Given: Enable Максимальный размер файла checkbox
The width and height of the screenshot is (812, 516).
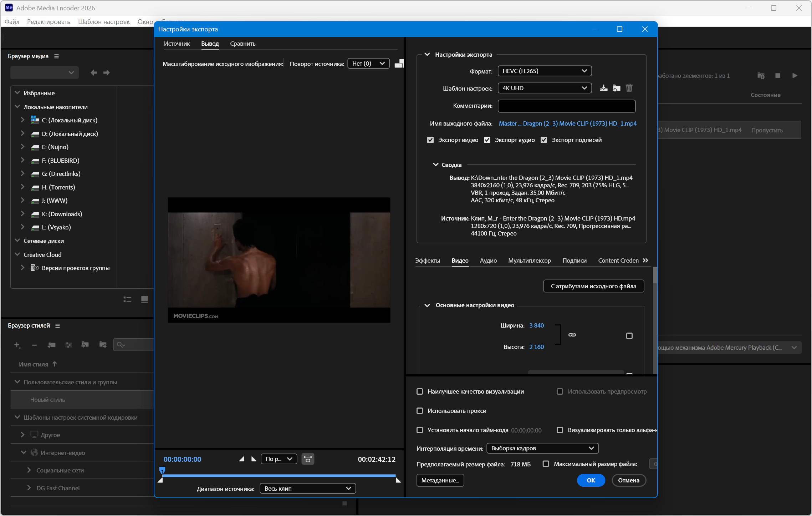Looking at the screenshot, I should (546, 464).
